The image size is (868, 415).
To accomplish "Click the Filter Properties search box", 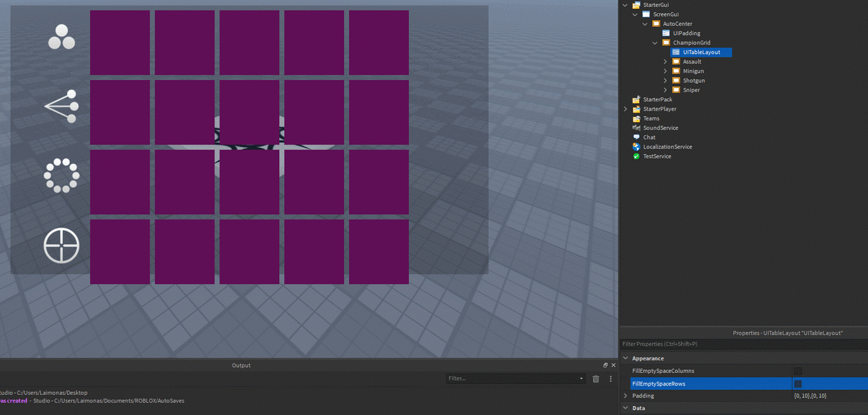I will 692,344.
